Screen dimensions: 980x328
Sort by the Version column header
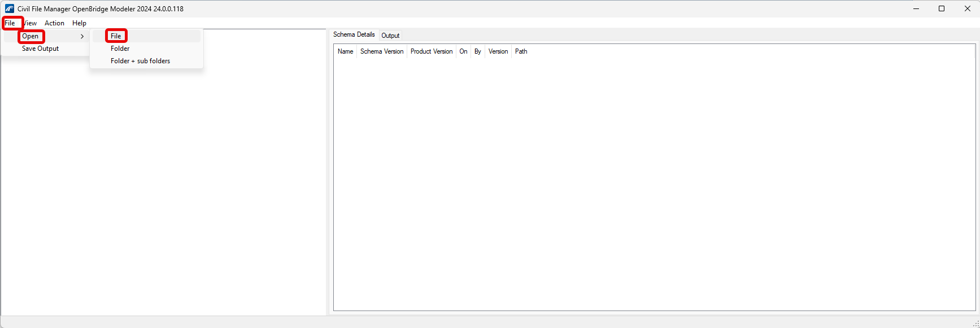click(498, 51)
